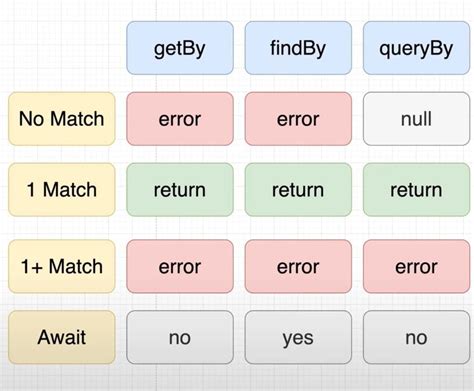Click the 1 Match row label
Viewport: 474px width, 391px height.
point(62,190)
